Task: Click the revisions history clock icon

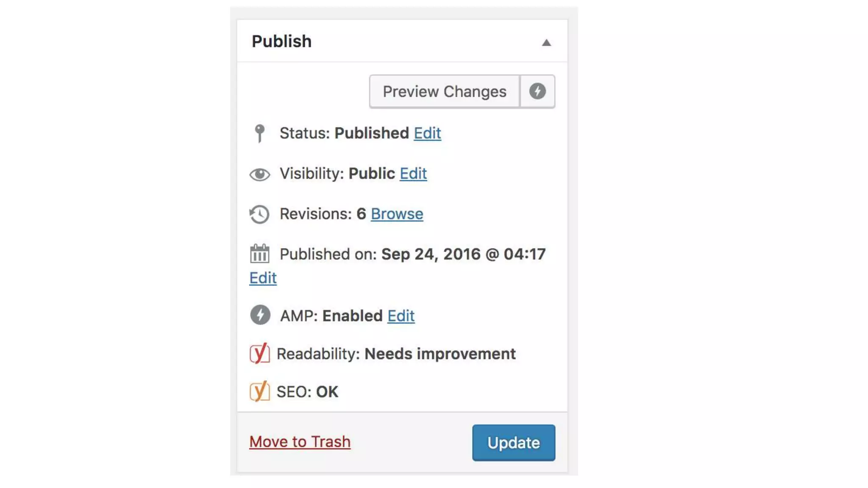Action: 259,214
